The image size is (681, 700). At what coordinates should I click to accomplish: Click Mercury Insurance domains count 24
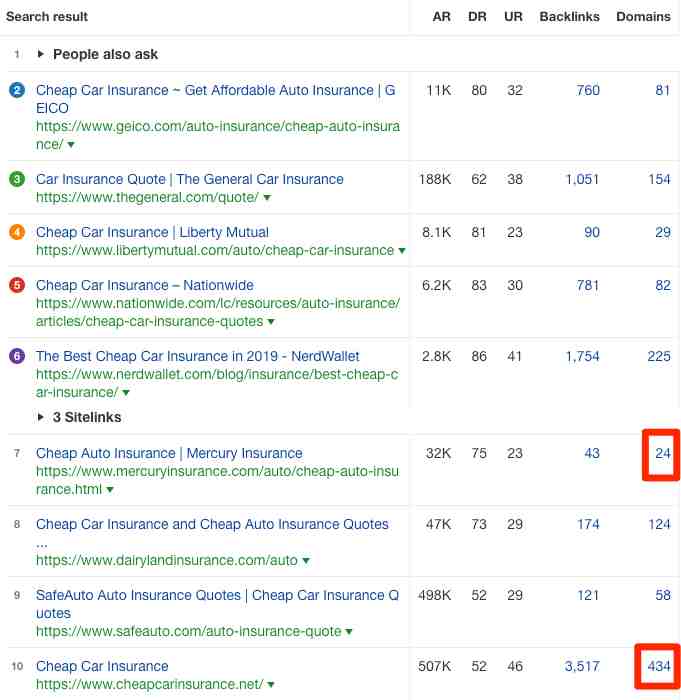pyautogui.click(x=663, y=453)
